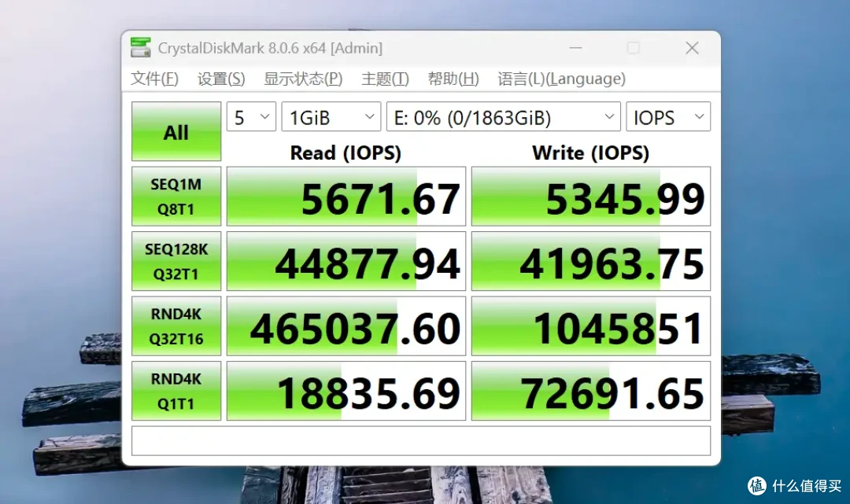Image resolution: width=850 pixels, height=504 pixels.
Task: Click the CrystalDiskMark app icon in title bar
Action: pos(140,48)
